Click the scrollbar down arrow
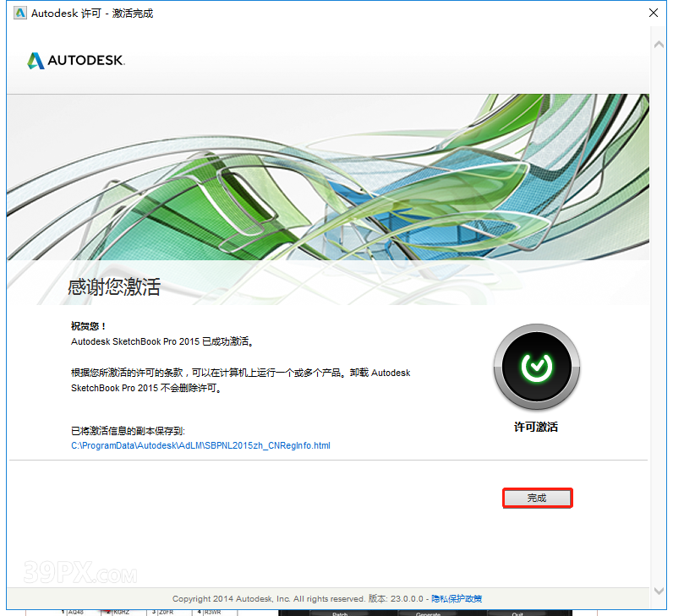 tap(659, 591)
